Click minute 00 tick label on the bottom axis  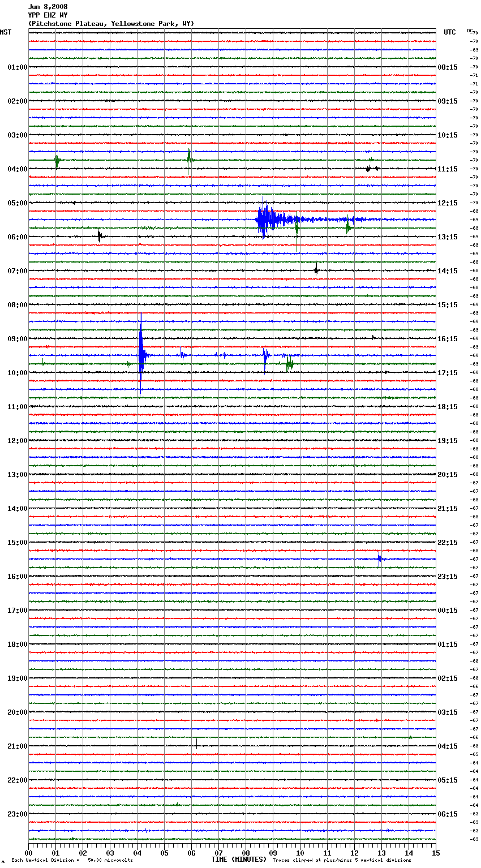click(x=28, y=853)
